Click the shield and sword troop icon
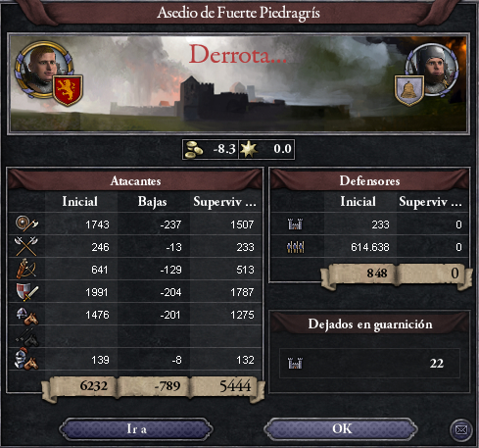Image resolution: width=479 pixels, height=448 pixels. [26, 292]
